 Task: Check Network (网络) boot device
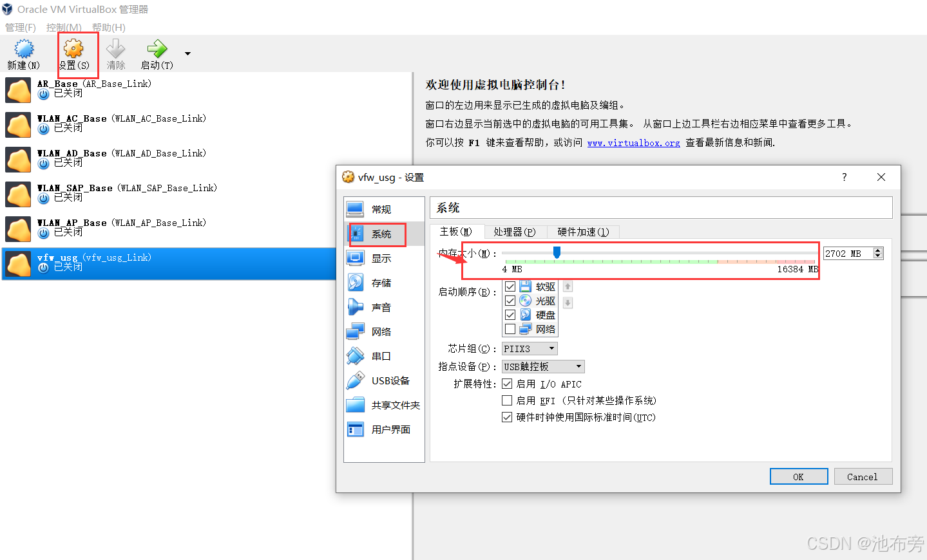[510, 329]
